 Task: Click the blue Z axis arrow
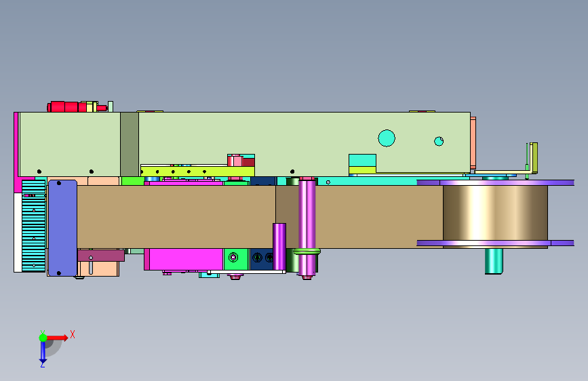click(x=43, y=352)
